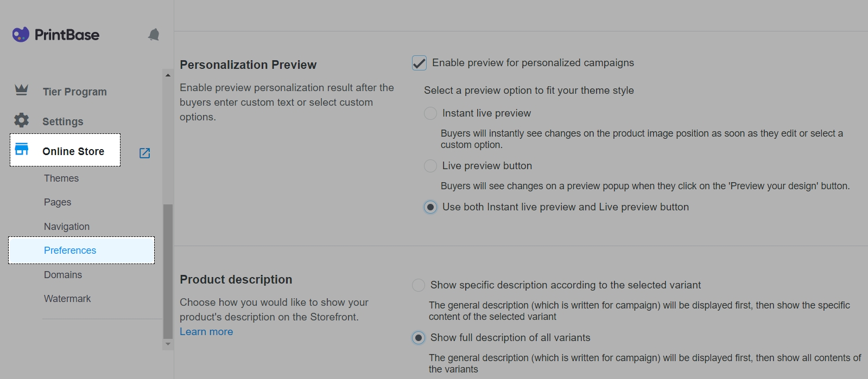Open Pages in sidebar
This screenshot has height=379, width=868.
(x=58, y=202)
